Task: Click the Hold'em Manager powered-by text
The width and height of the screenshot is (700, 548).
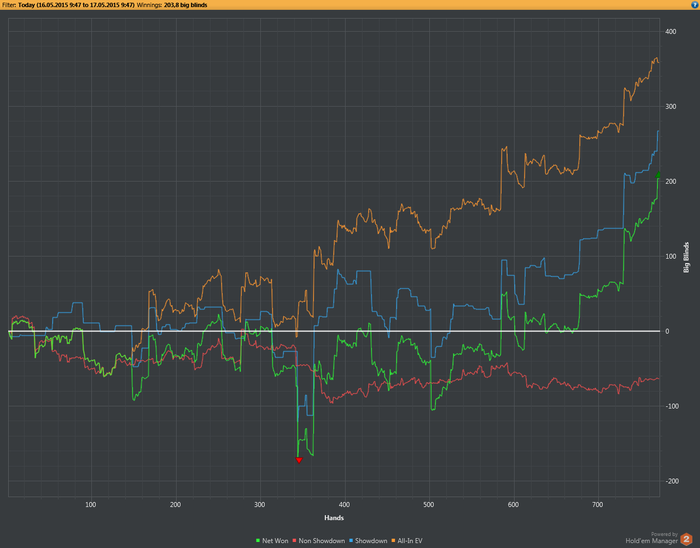Action: pyautogui.click(x=651, y=541)
